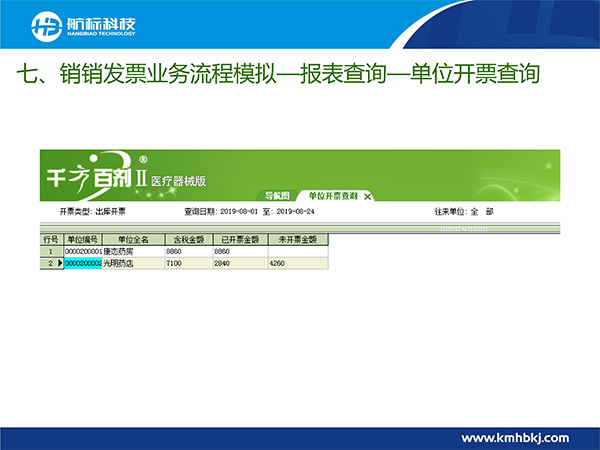
Task: Open the www.kmhbkj.com website link
Action: pyautogui.click(x=515, y=438)
